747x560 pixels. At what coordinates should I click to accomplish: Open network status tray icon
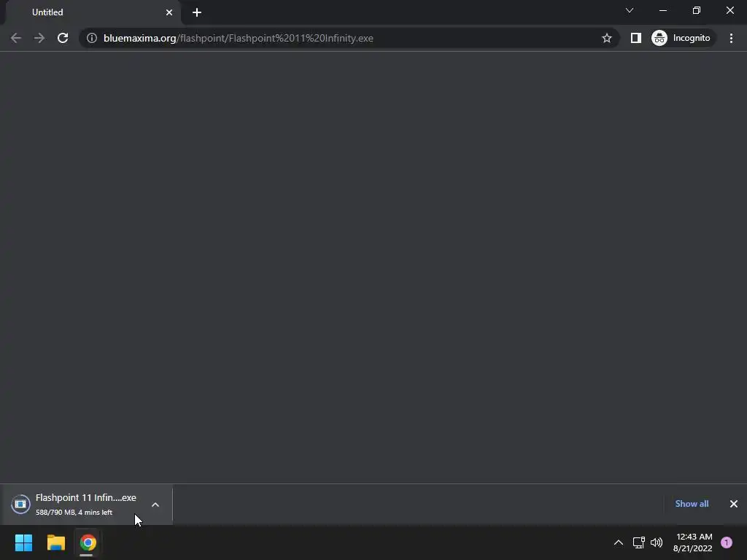tap(639, 542)
